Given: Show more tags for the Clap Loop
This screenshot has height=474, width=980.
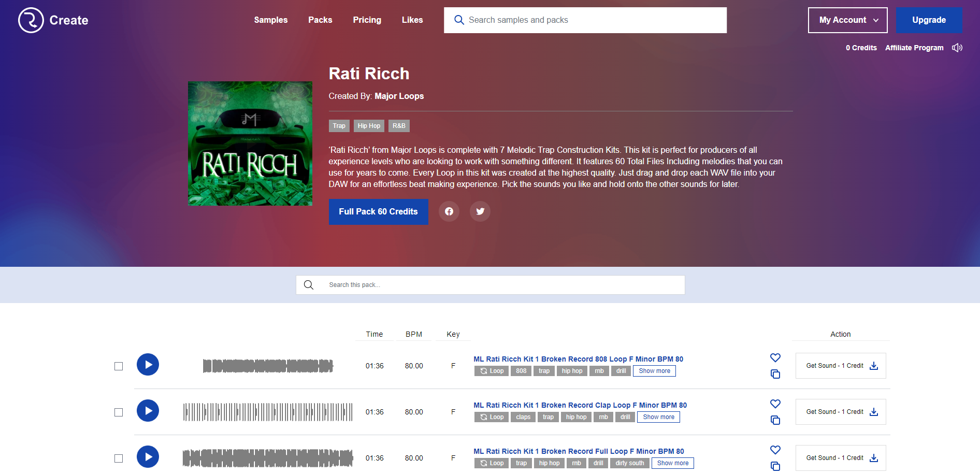Looking at the screenshot, I should point(658,416).
